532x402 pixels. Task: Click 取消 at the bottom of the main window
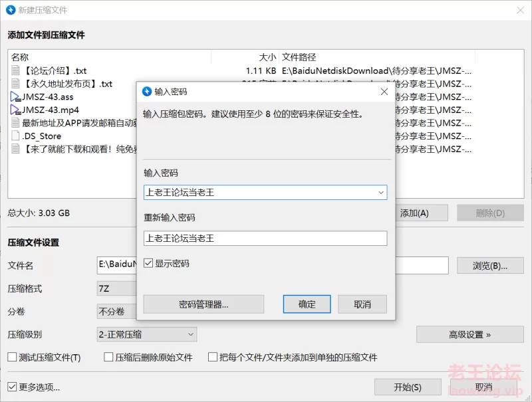tap(484, 387)
